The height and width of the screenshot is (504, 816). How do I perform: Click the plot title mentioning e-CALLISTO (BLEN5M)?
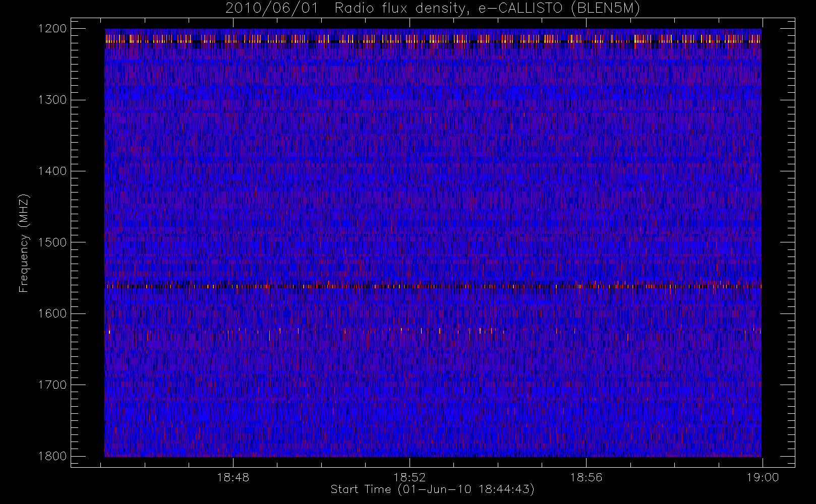point(433,8)
